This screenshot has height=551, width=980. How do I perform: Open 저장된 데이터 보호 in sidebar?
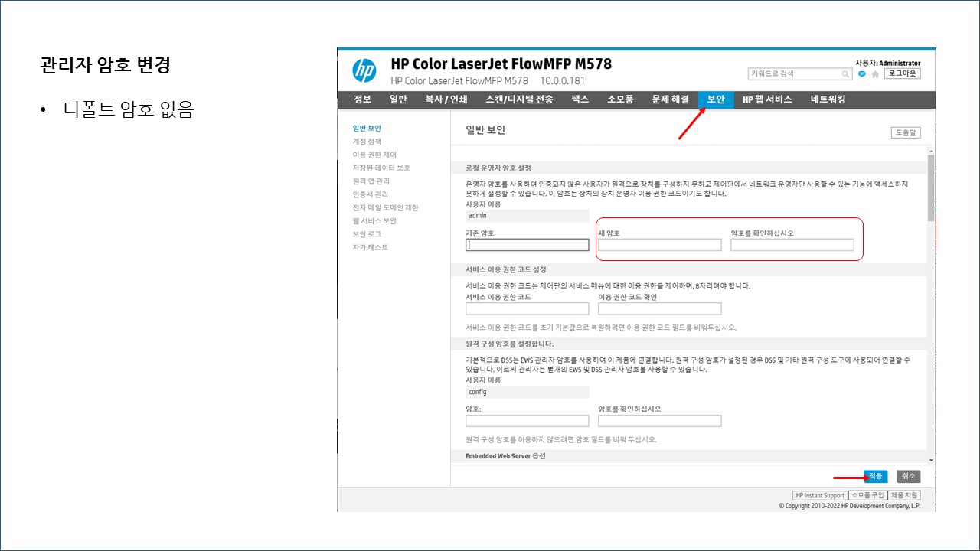(x=381, y=168)
